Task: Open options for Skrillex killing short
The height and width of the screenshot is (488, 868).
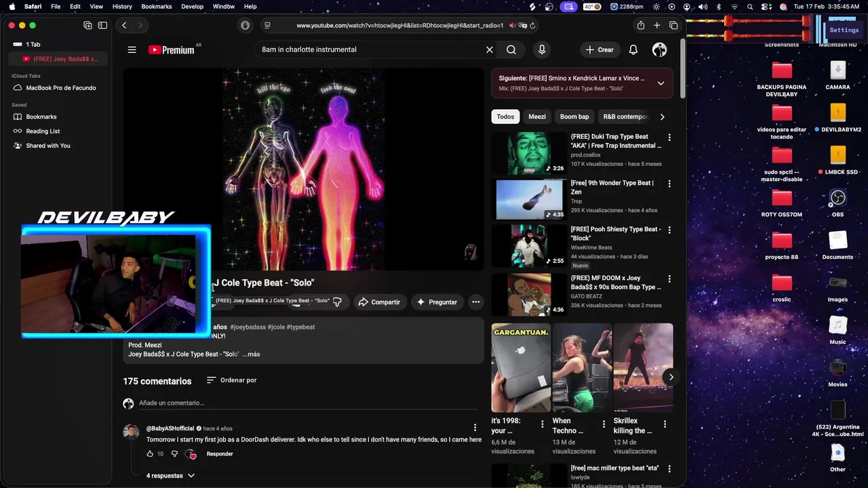Action: 665,424
